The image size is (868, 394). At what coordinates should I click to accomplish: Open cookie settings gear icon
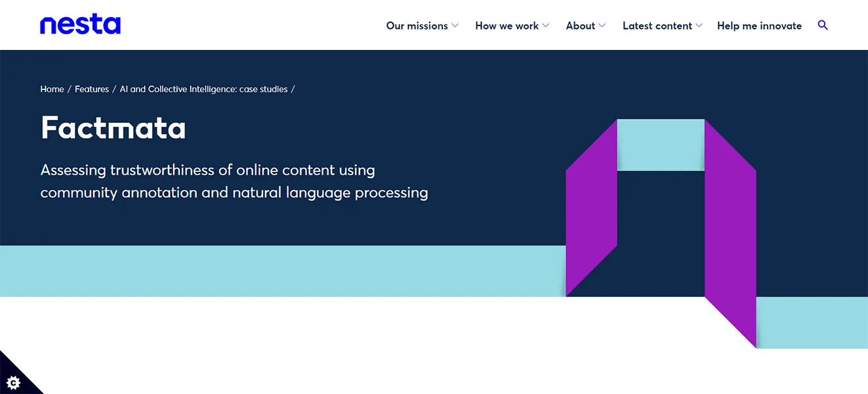(14, 382)
